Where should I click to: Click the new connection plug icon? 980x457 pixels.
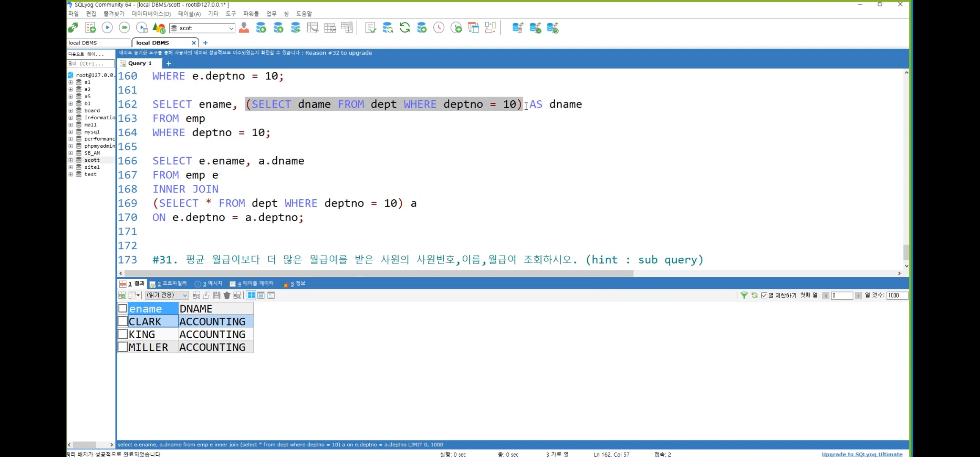pyautogui.click(x=73, y=28)
